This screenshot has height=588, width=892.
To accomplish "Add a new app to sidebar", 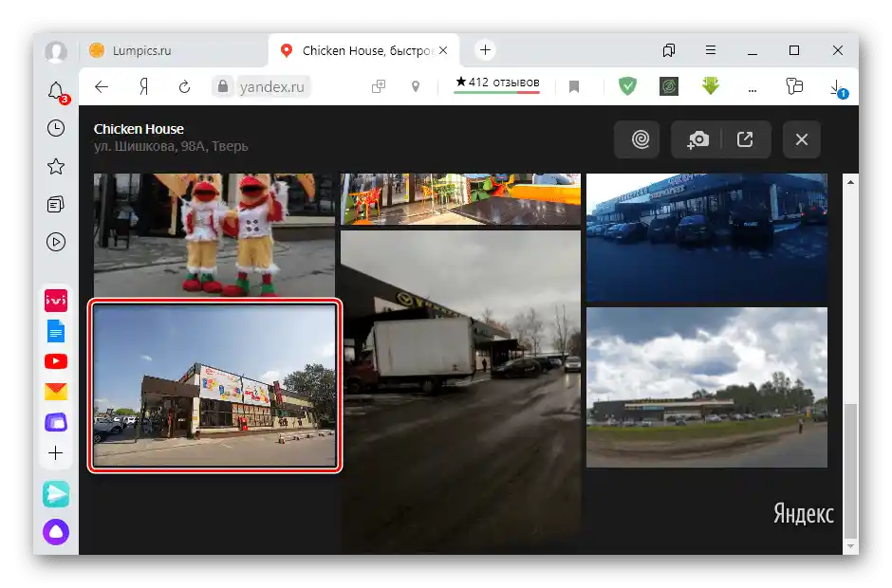I will pos(56,453).
